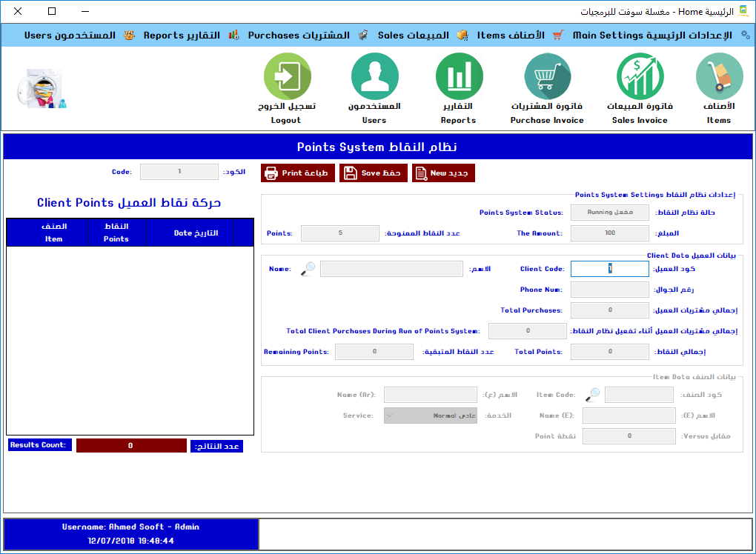Screen dimensions: 756x554
Task: Click the icon beside Purchases menu
Action: [x=363, y=35]
